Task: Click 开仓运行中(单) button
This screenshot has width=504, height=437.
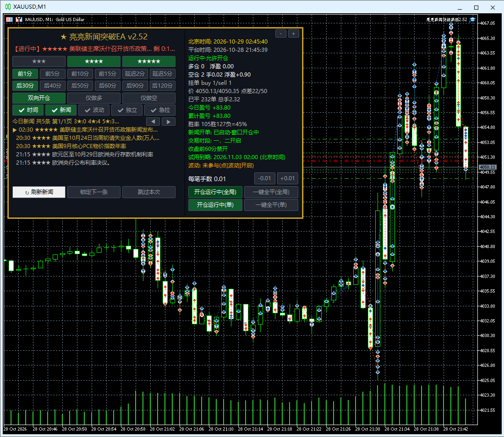Action: coord(215,205)
